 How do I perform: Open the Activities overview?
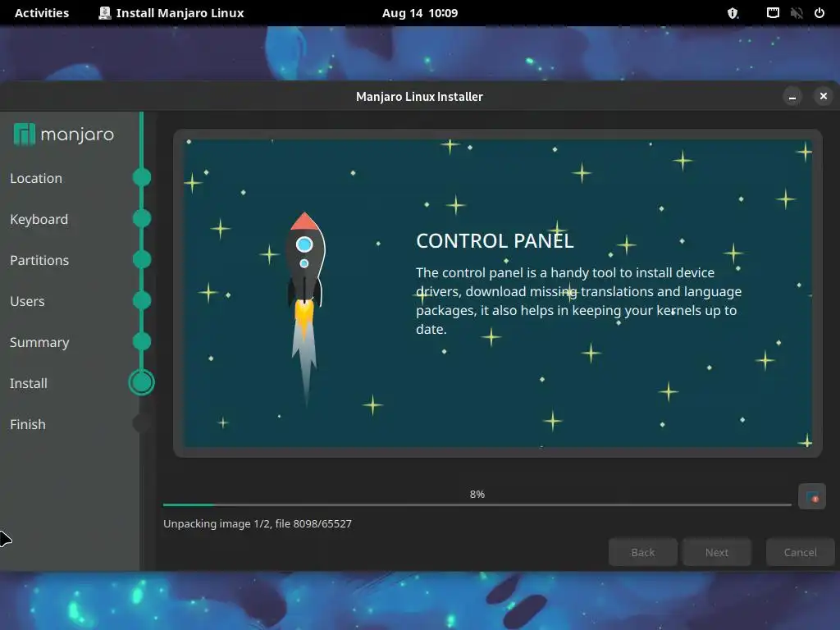pyautogui.click(x=42, y=13)
